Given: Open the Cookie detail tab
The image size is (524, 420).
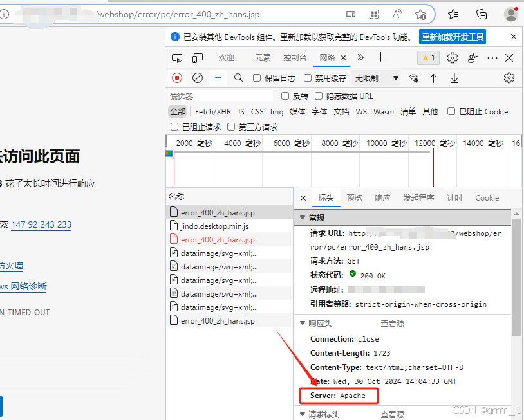Looking at the screenshot, I should coord(487,198).
